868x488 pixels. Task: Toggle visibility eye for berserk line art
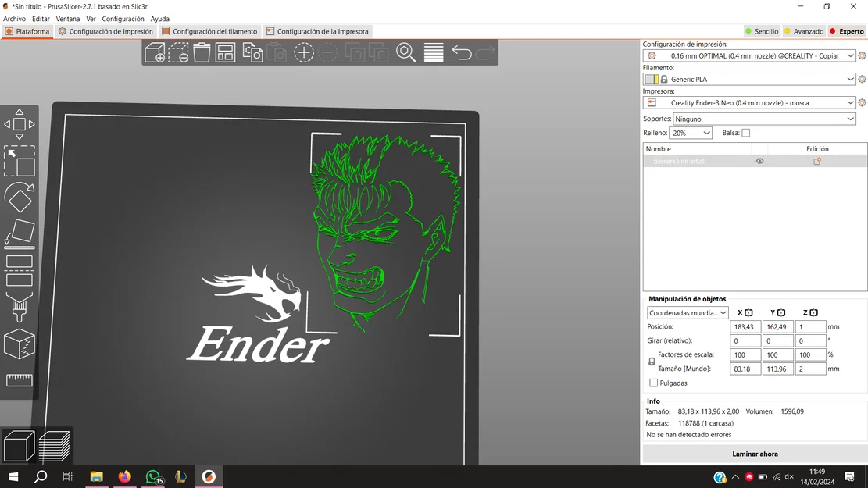coord(759,161)
